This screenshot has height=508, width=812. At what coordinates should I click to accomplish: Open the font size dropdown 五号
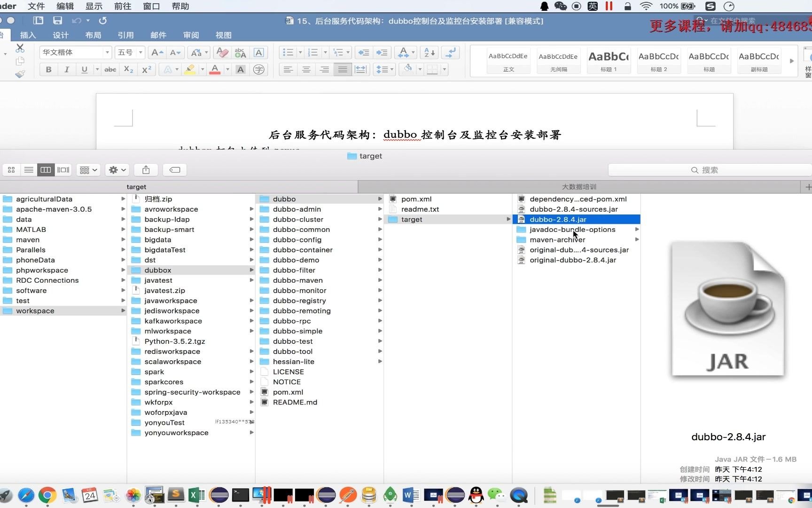coord(141,53)
